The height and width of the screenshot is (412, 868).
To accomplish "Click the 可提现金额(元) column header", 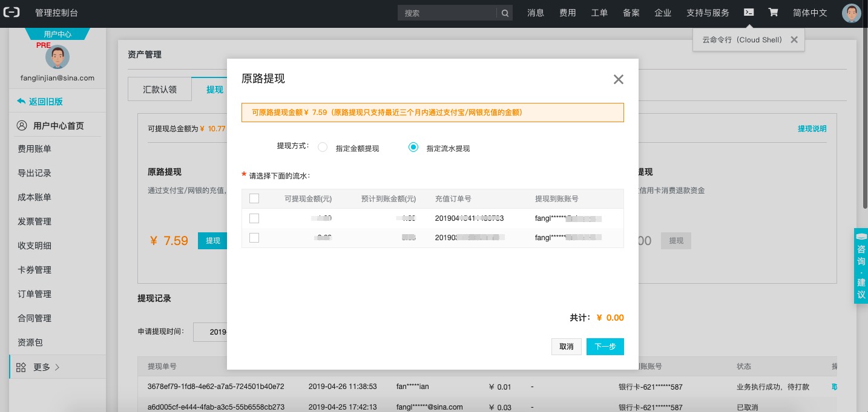I will click(x=308, y=198).
